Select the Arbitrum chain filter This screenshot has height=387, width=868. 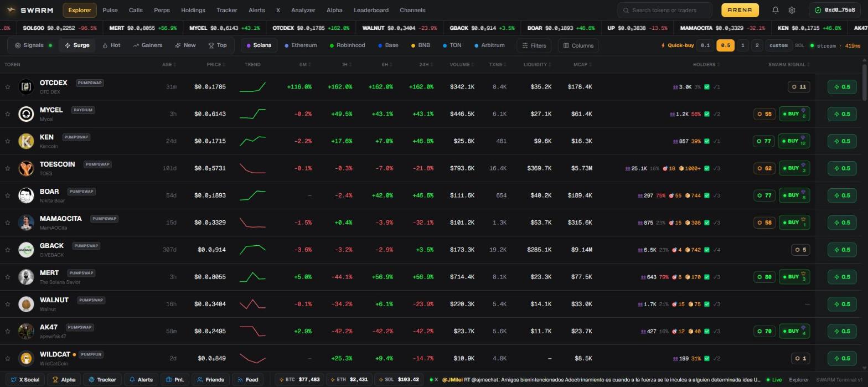[x=489, y=45]
